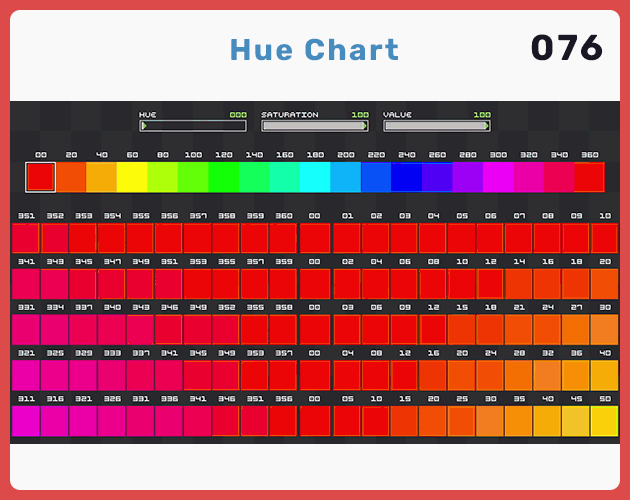Viewport: 630px width, 500px height.
Task: Click the Saturation value readout 100
Action: click(x=360, y=115)
